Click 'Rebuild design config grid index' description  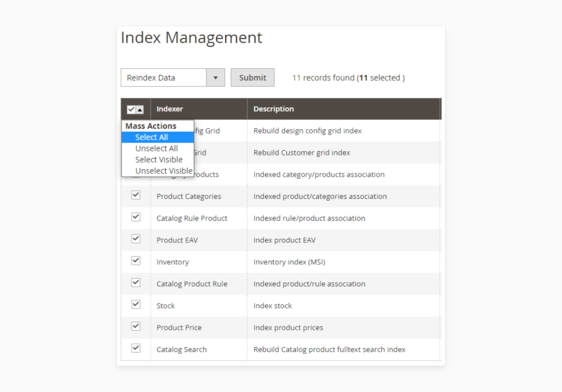click(307, 131)
